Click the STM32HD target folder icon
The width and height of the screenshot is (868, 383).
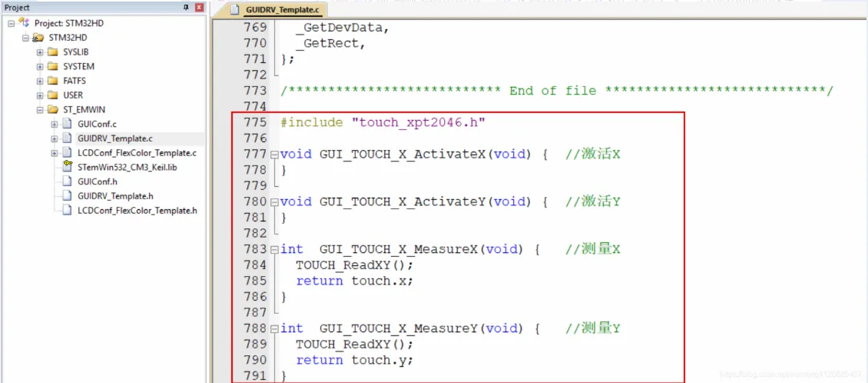point(38,37)
